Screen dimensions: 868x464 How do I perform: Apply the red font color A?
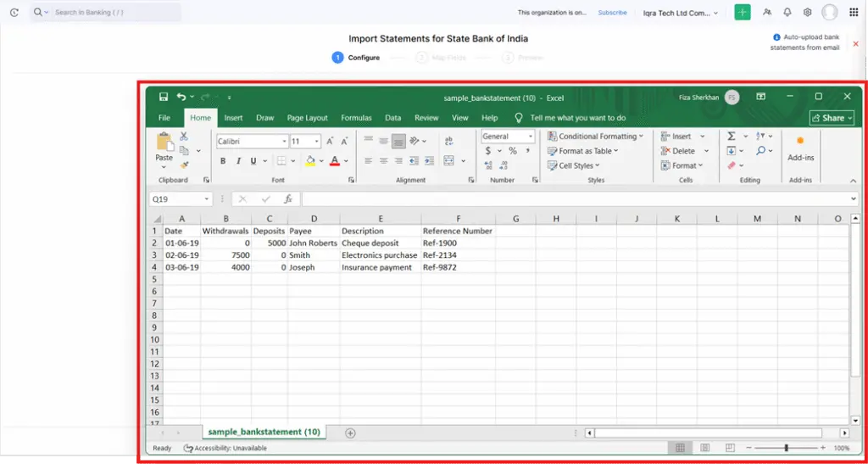[334, 161]
